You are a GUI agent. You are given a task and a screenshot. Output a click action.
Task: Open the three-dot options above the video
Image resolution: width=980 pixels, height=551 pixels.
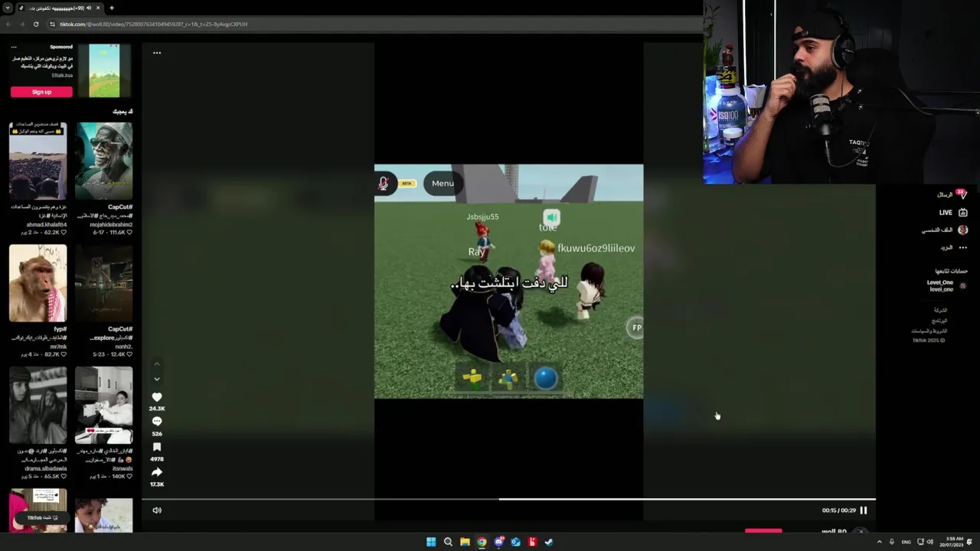coord(157,53)
